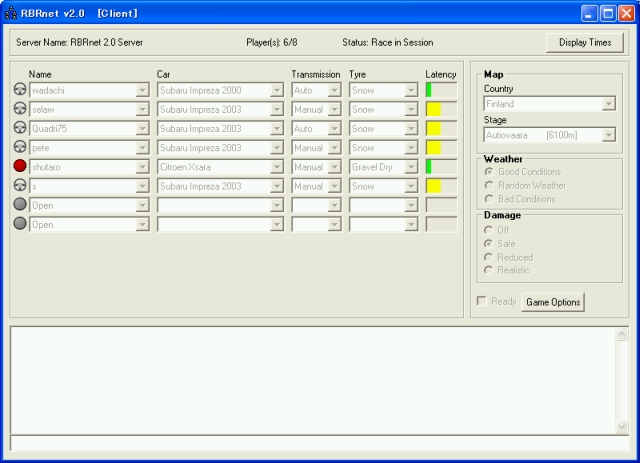640x463 pixels.
Task: Click the steering wheel icon beside selaw
Action: (19, 109)
